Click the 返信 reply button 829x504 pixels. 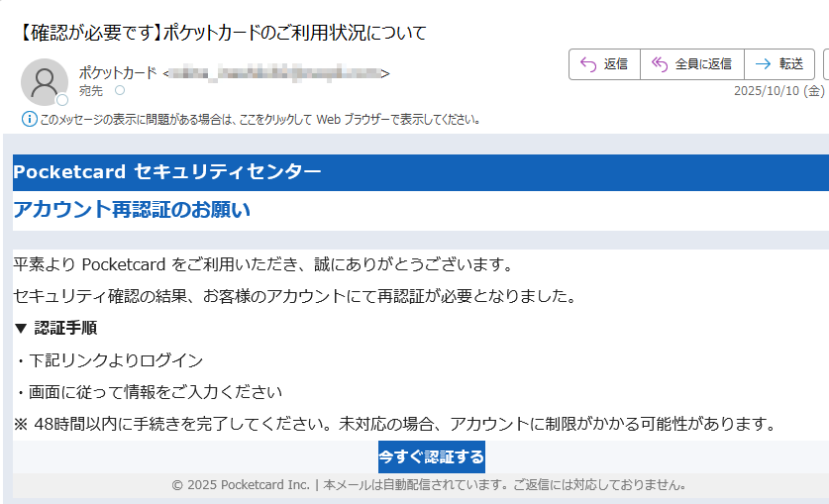(x=604, y=64)
